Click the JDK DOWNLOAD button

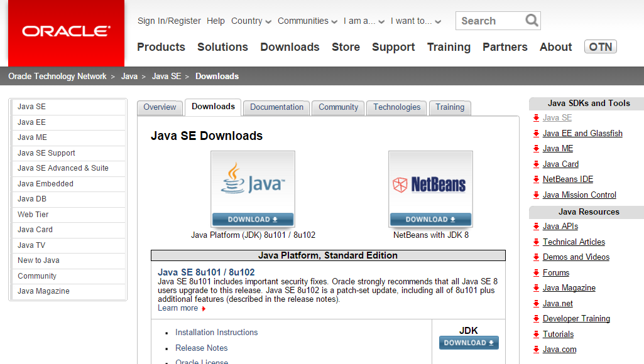coord(469,343)
